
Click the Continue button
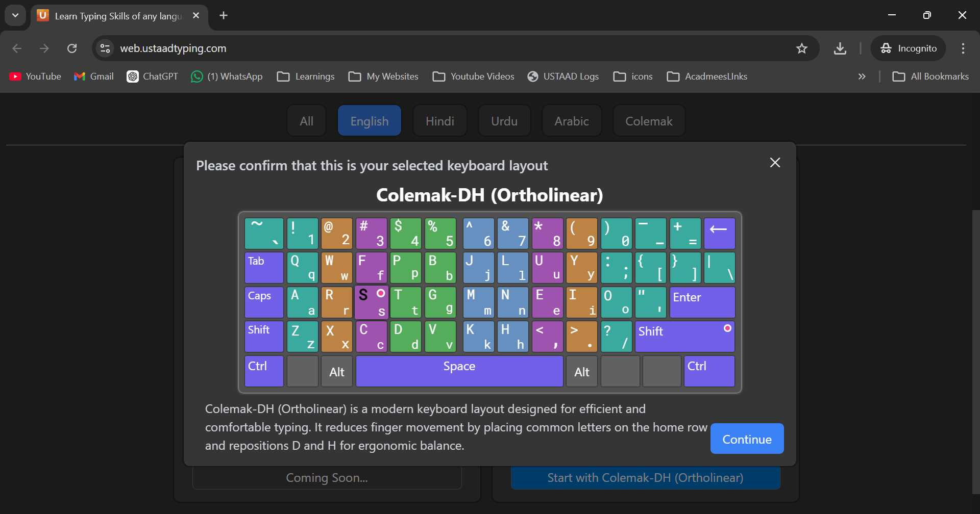point(747,439)
